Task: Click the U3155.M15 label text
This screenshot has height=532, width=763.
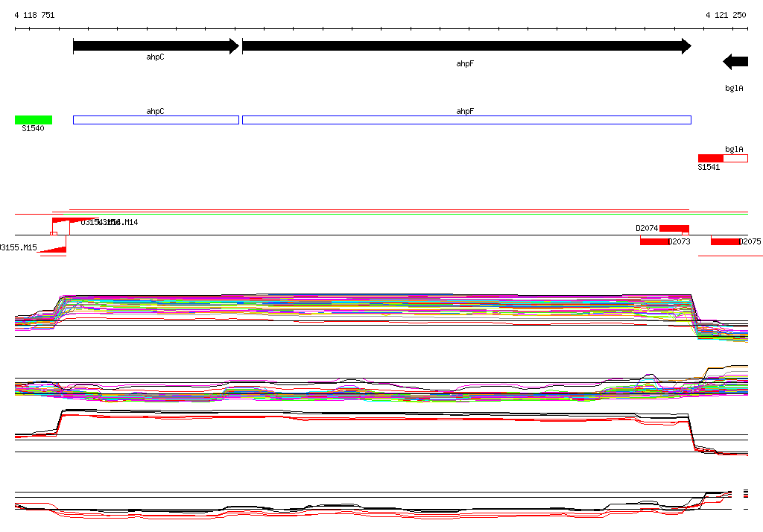Action: coord(19,248)
